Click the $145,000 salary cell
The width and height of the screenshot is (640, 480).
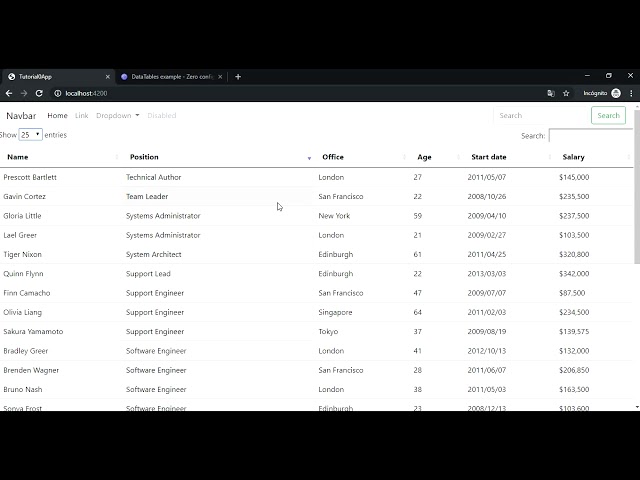[x=574, y=177]
